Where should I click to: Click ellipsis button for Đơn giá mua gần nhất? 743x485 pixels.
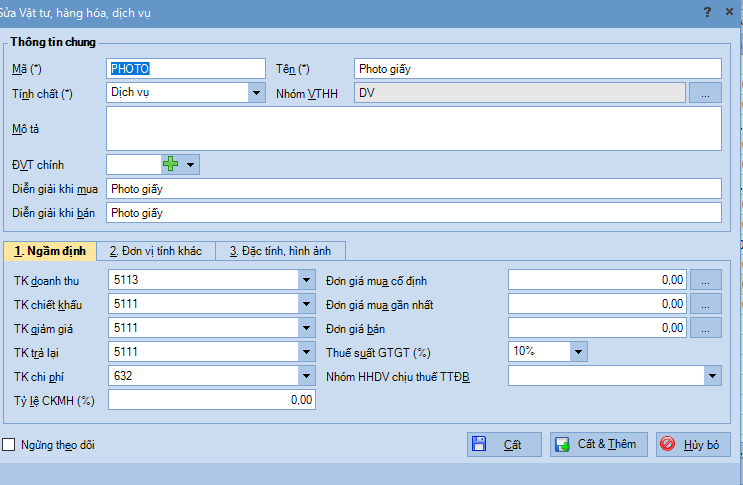click(706, 304)
